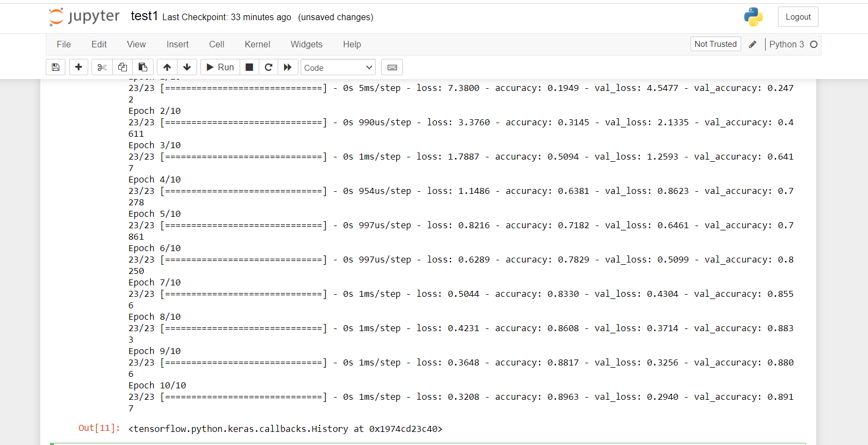
Task: Restart kernel and run all fast-forward icon
Action: pyautogui.click(x=288, y=67)
